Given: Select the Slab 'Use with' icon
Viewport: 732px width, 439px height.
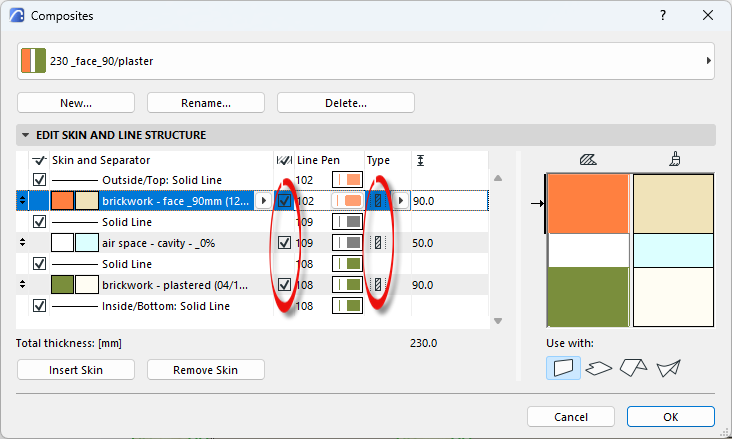Looking at the screenshot, I should (x=598, y=368).
